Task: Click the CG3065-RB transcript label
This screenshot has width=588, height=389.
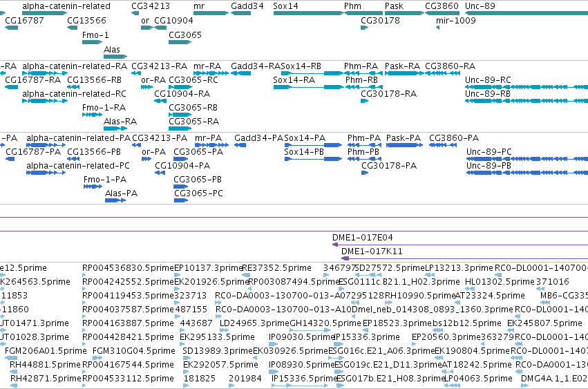Action: [x=193, y=108]
